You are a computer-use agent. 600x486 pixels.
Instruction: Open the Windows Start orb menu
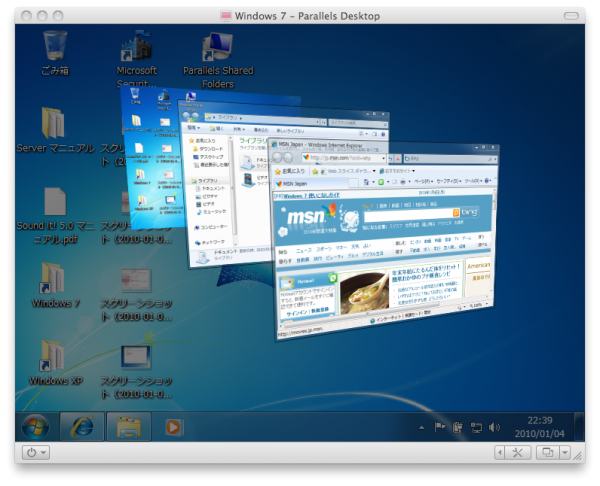point(35,427)
